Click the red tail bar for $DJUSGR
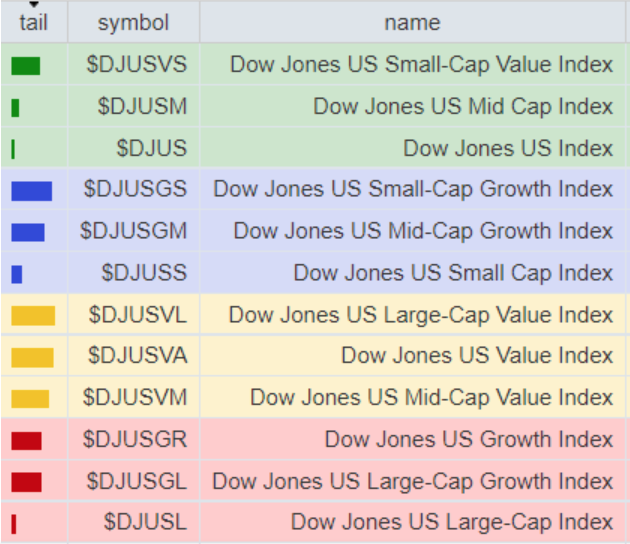 [x=26, y=440]
